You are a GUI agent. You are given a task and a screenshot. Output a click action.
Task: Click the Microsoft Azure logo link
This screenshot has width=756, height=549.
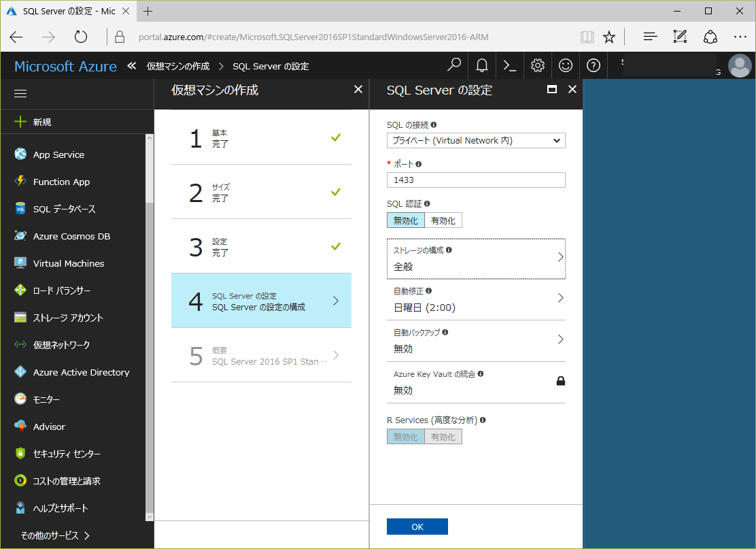(65, 66)
